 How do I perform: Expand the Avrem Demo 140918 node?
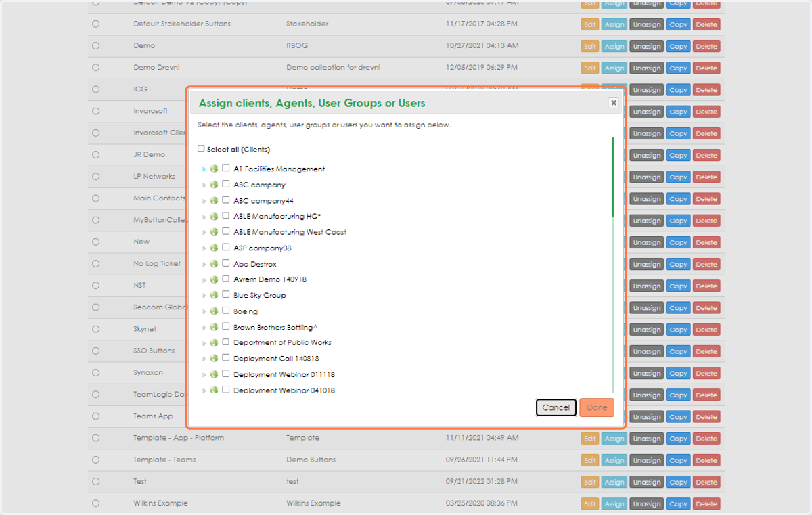pos(204,279)
